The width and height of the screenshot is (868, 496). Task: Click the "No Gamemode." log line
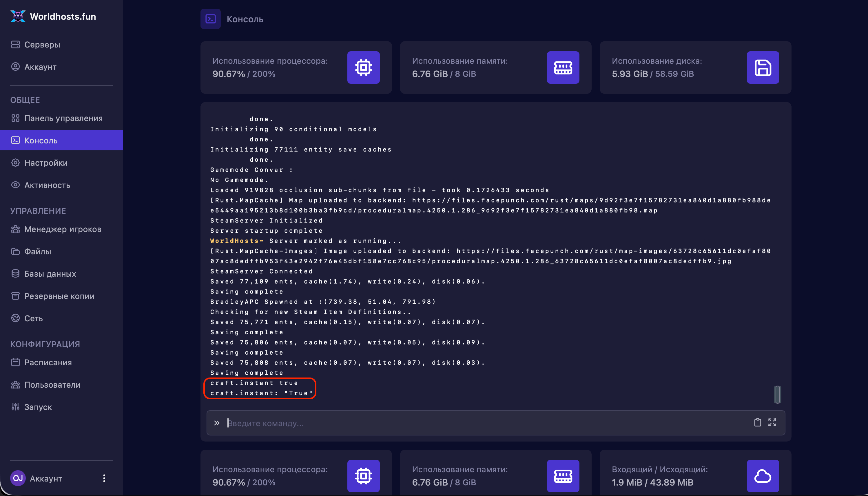pyautogui.click(x=240, y=180)
